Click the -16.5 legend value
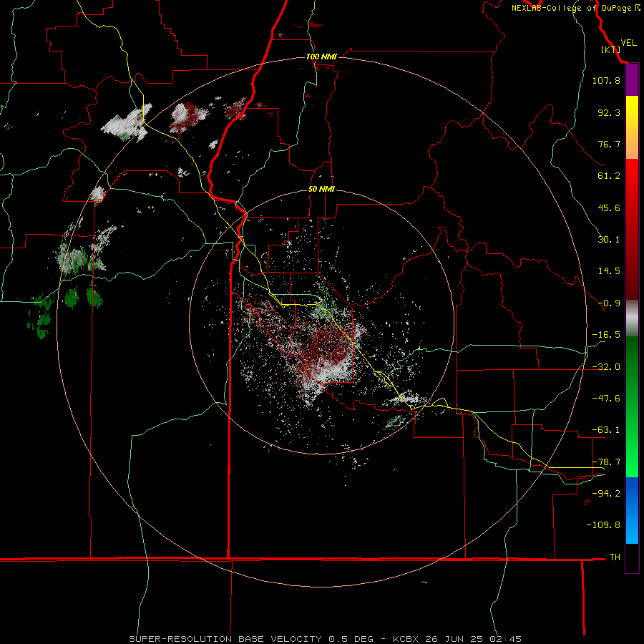This screenshot has width=644, height=644. (606, 335)
